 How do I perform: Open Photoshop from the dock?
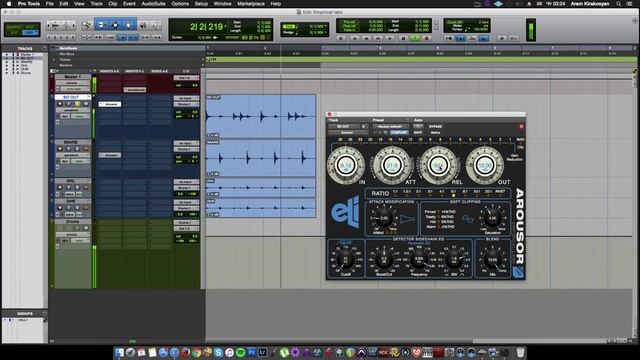tap(251, 352)
